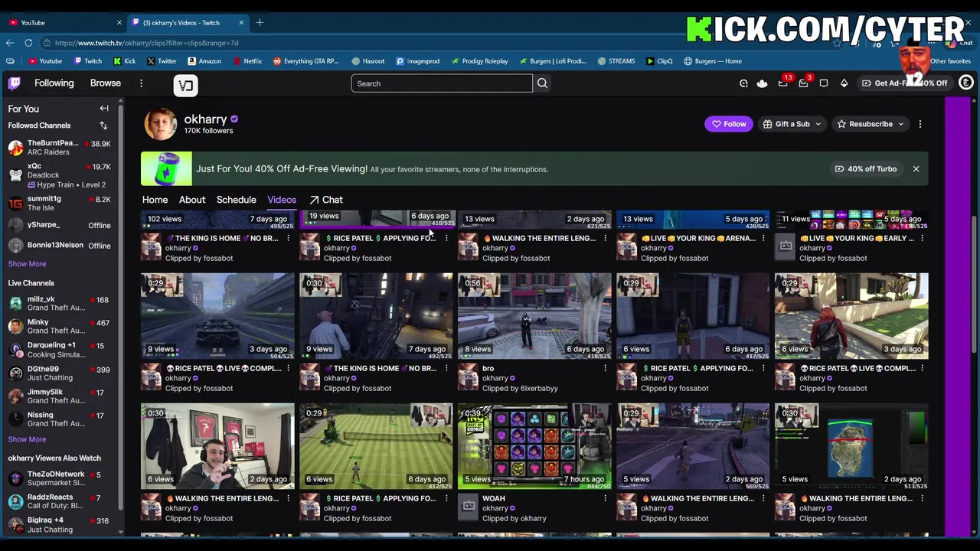The width and height of the screenshot is (980, 551).
Task: Click Get Ad-Free 40% Off button
Action: 904,83
